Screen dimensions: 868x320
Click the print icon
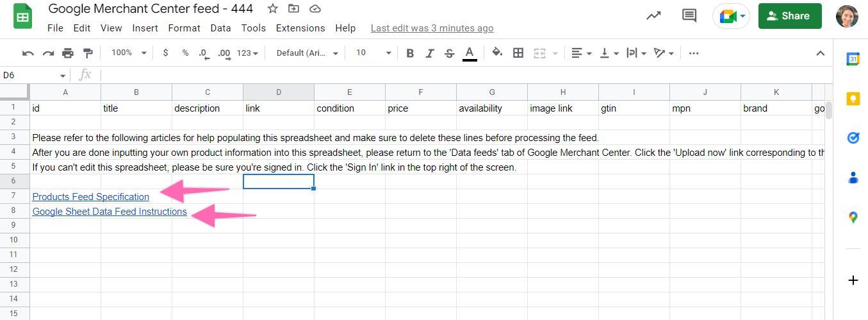[x=68, y=53]
